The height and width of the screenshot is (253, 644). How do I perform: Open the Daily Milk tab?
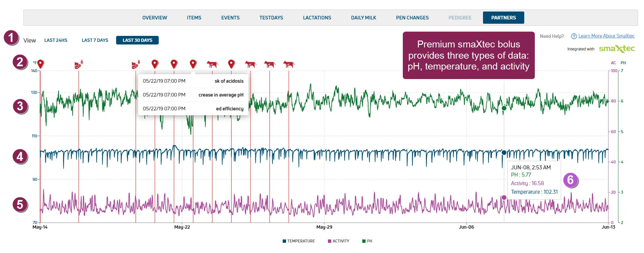364,18
